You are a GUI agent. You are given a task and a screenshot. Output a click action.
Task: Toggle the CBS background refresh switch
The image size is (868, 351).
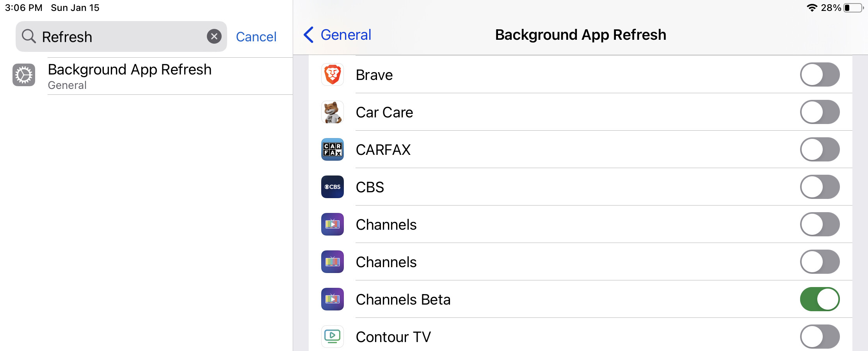(820, 187)
